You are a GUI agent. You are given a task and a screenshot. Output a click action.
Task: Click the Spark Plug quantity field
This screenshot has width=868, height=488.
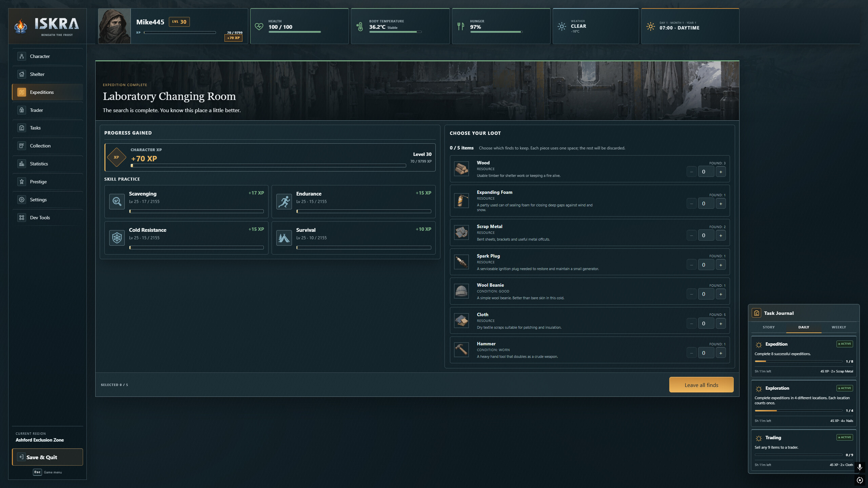pyautogui.click(x=706, y=265)
